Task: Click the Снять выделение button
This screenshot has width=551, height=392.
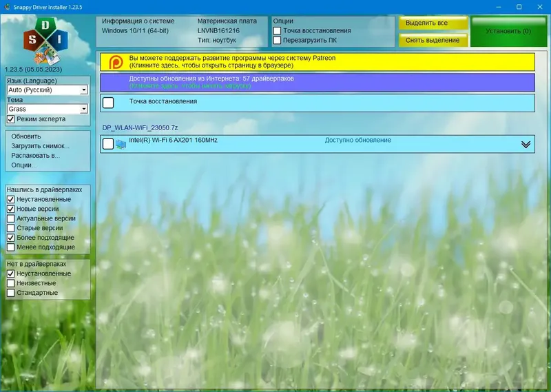Action: point(433,40)
